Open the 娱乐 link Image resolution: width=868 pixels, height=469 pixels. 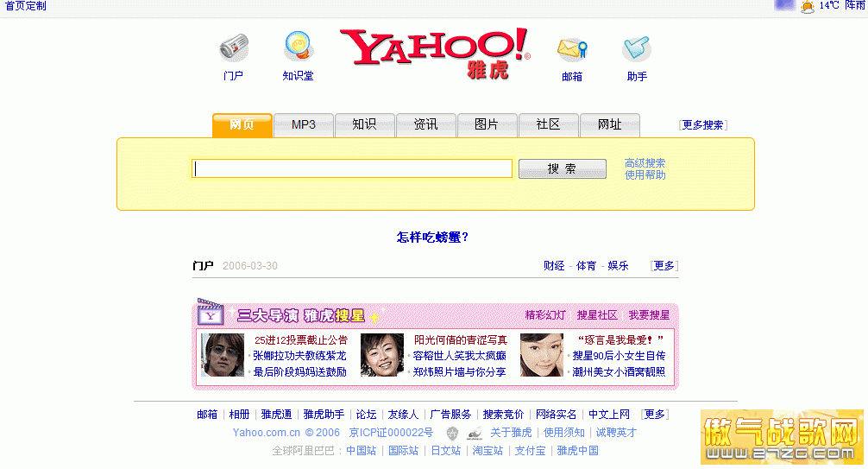coord(619,265)
